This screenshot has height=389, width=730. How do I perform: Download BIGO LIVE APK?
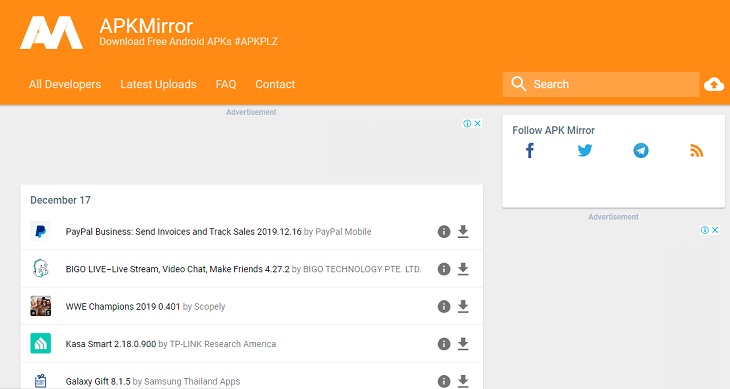(463, 269)
